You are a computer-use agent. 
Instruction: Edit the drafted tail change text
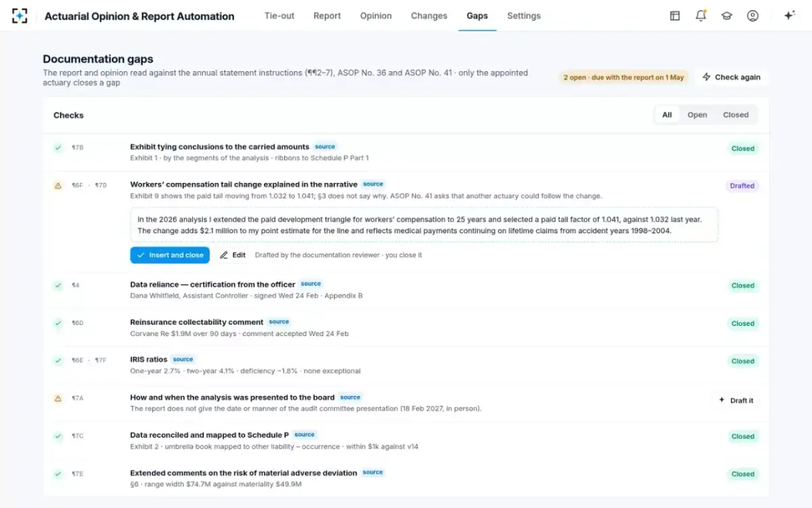click(x=233, y=255)
